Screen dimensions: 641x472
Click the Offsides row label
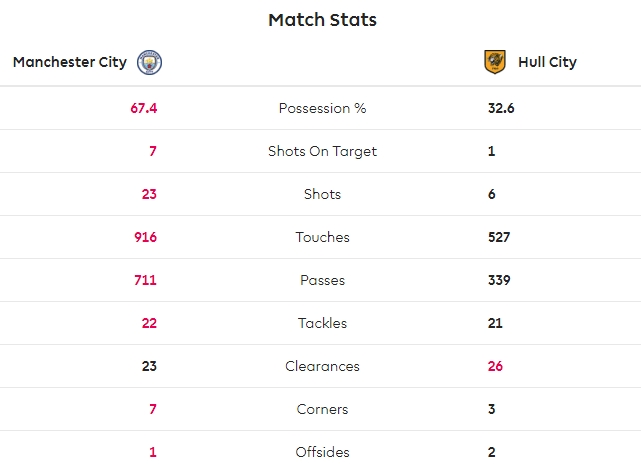point(322,452)
